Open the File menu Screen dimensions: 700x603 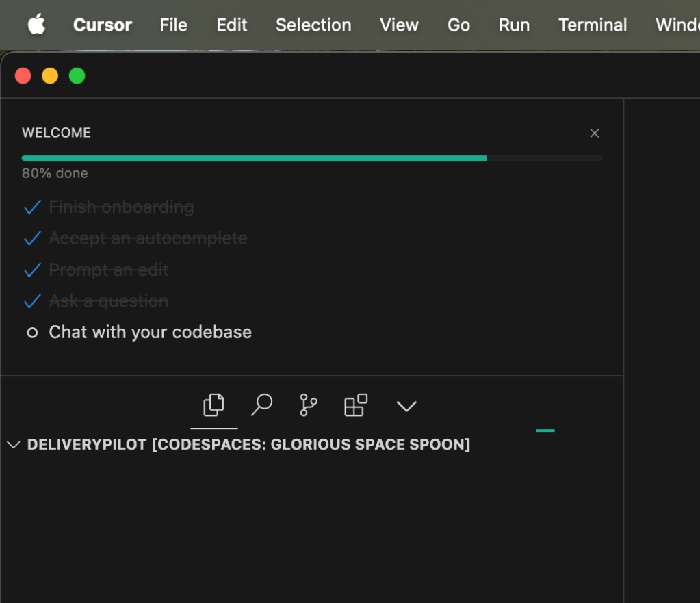click(x=173, y=25)
